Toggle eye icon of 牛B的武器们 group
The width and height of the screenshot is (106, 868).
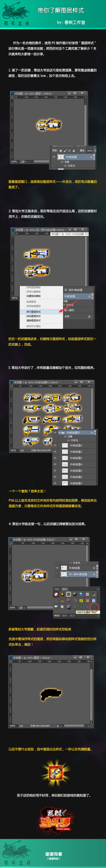tap(55, 433)
